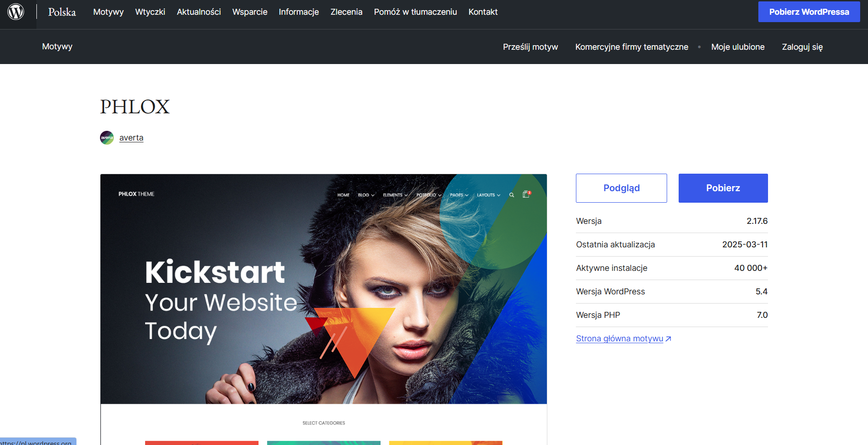The width and height of the screenshot is (868, 445).
Task: Open Polska site title link
Action: [x=62, y=12]
